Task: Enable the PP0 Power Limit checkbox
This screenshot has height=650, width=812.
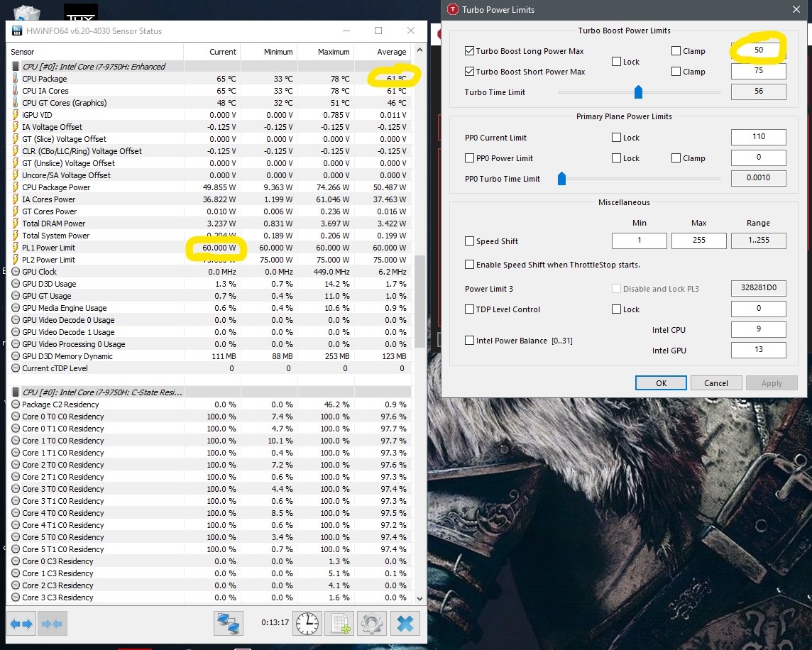Action: 470,158
